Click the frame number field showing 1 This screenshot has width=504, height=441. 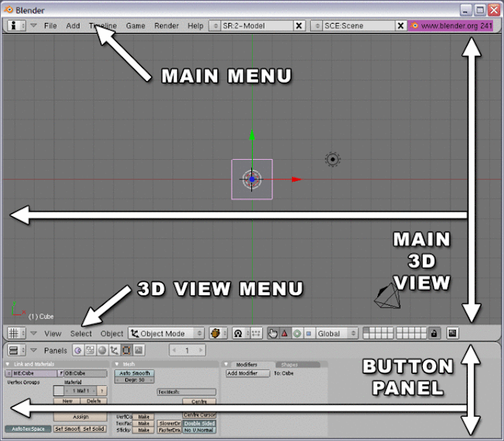click(x=187, y=350)
